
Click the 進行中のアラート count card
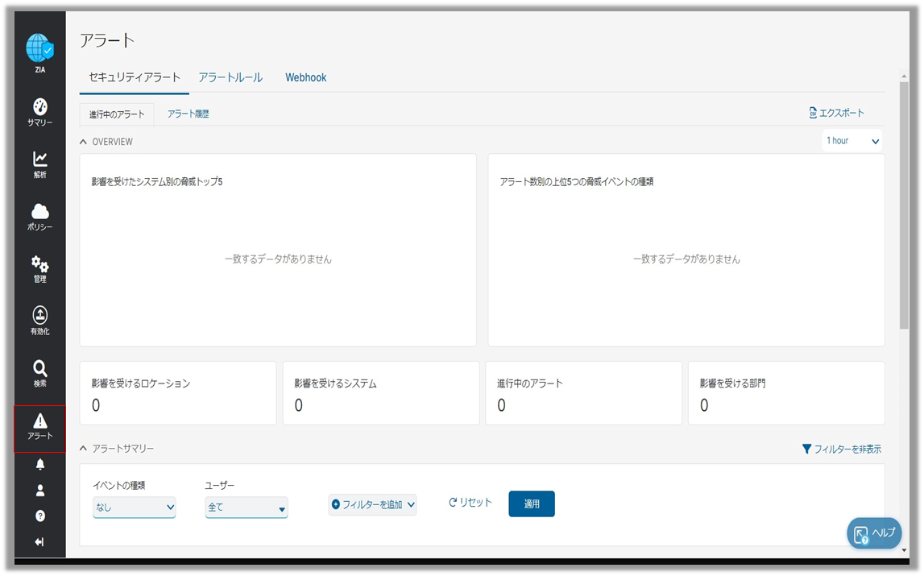click(x=584, y=393)
